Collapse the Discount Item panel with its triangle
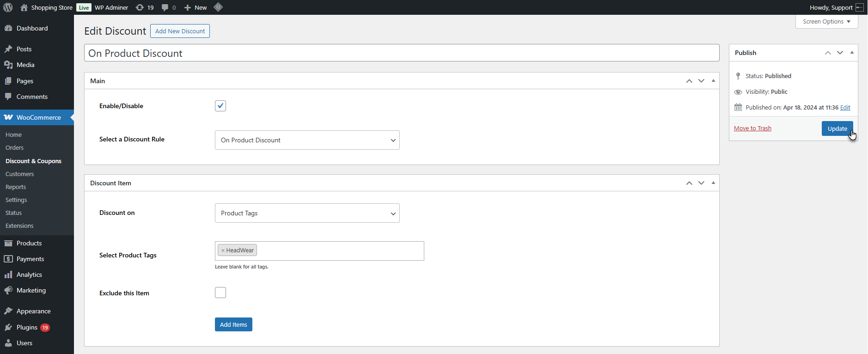 713,183
